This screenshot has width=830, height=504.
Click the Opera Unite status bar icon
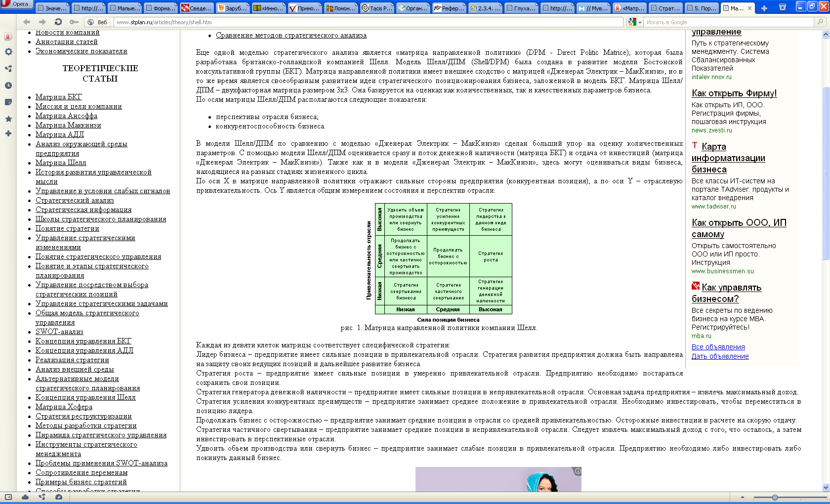click(x=42, y=497)
